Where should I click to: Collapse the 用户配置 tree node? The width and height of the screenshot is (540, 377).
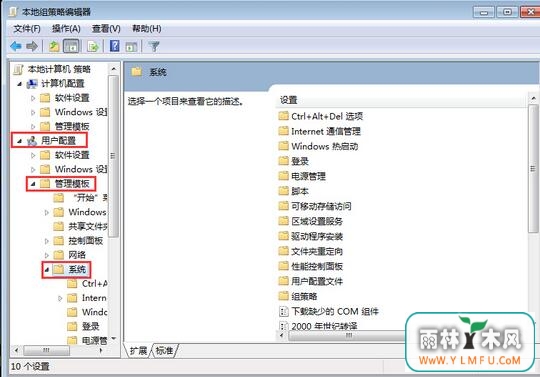(x=19, y=141)
